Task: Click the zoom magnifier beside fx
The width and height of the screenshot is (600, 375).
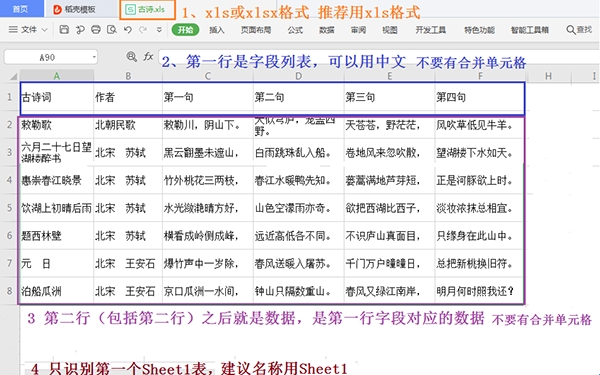Action: point(131,57)
